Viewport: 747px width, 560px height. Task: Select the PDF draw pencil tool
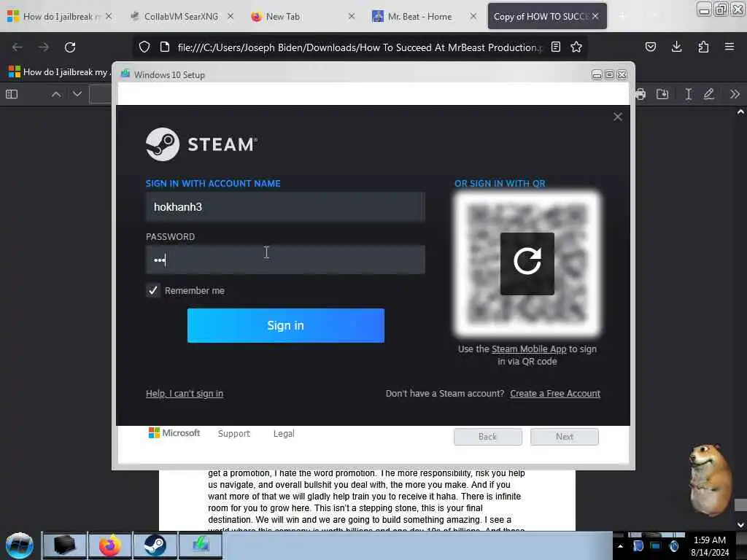tap(709, 94)
